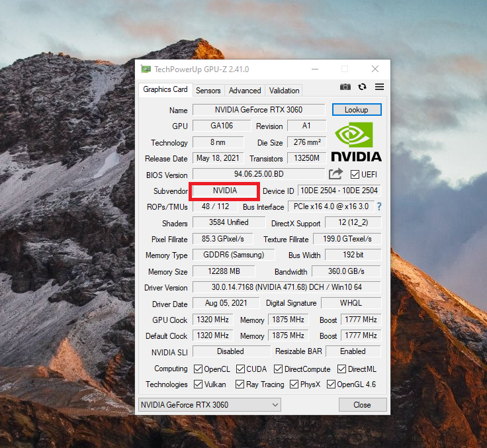
Task: Click the Subvendor field NVIDIA
Action: click(225, 191)
